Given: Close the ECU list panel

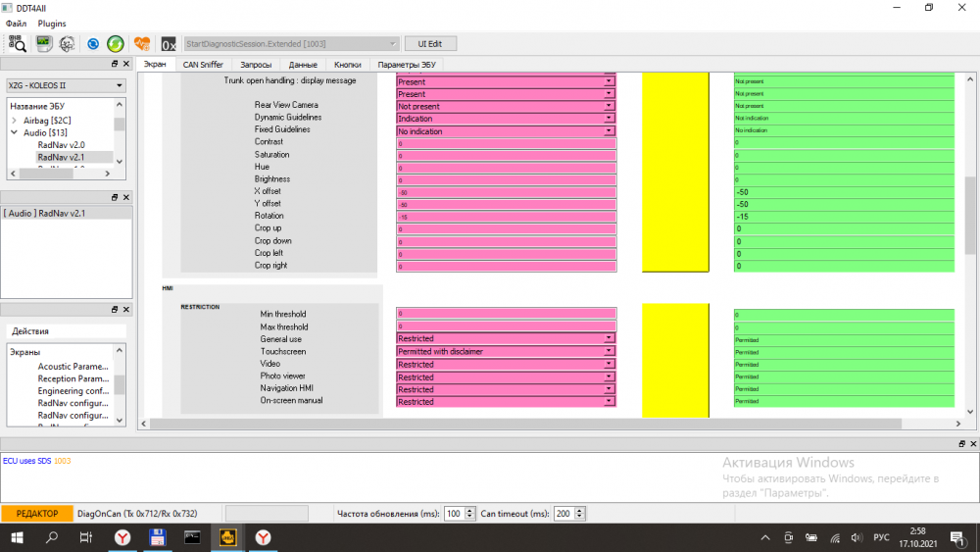Looking at the screenshot, I should tap(126, 64).
